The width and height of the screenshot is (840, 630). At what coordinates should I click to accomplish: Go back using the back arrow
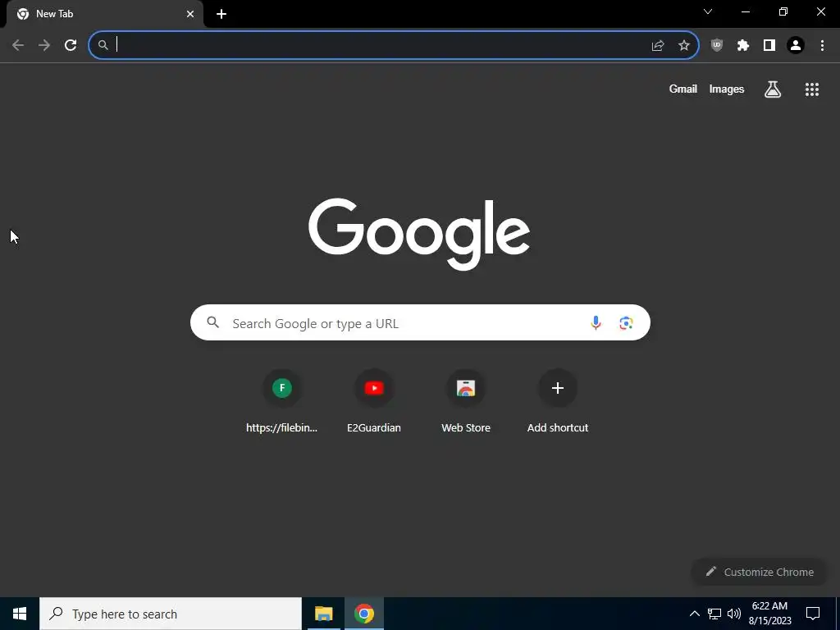[18, 45]
